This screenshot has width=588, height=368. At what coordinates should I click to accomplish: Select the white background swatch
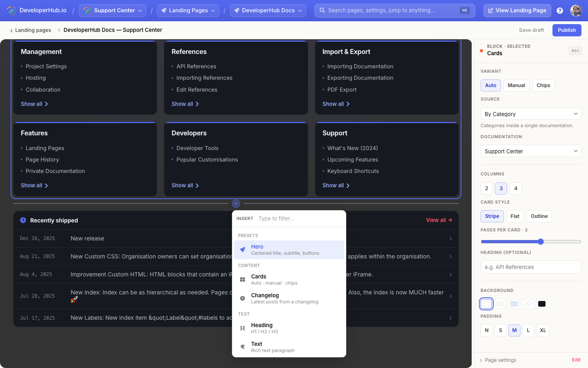pos(486,304)
